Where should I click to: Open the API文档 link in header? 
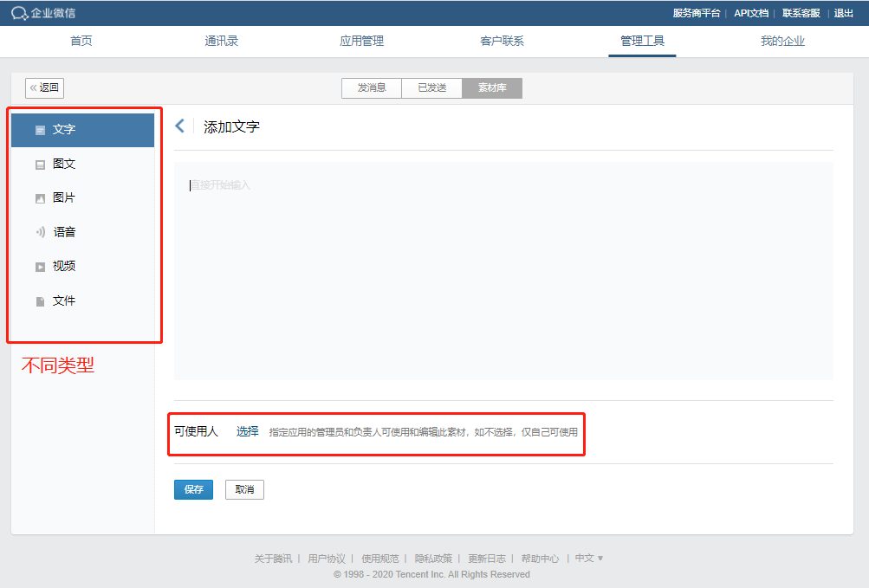click(750, 13)
